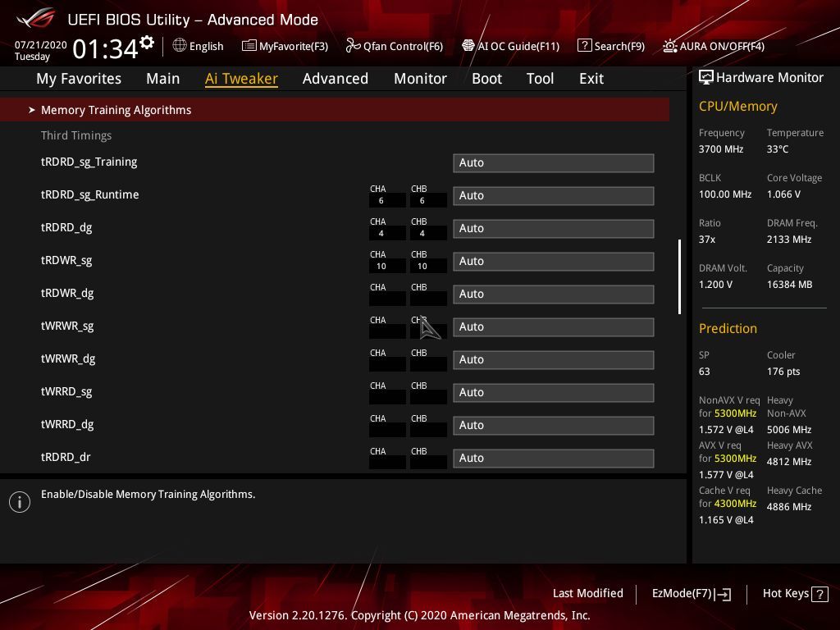Click the Hardware Monitor screen icon
Viewport: 840px width, 630px height.
coord(706,77)
